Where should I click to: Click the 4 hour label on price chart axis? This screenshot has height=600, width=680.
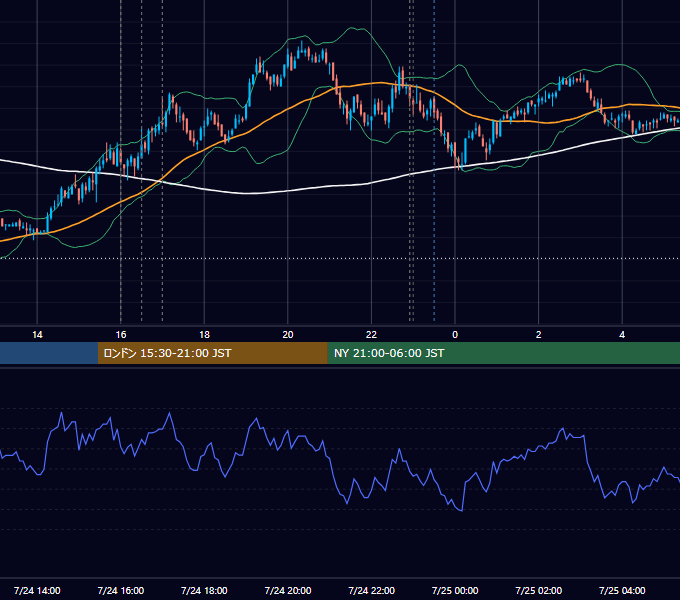click(x=622, y=335)
